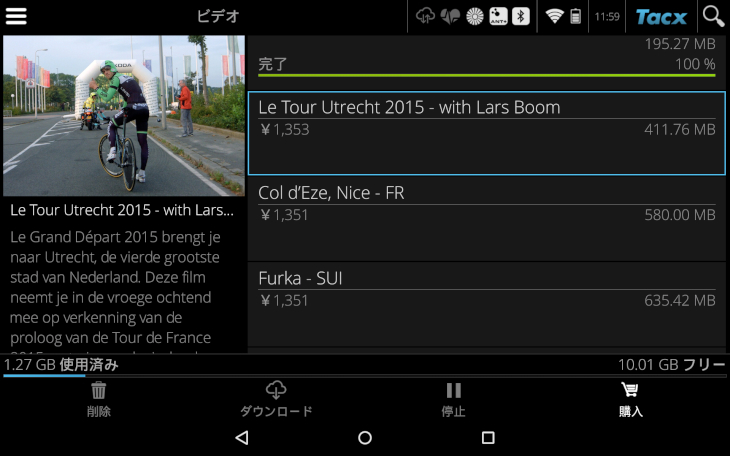Select Col d'Eze, Nice - FR video
The height and width of the screenshot is (456, 730).
point(487,219)
